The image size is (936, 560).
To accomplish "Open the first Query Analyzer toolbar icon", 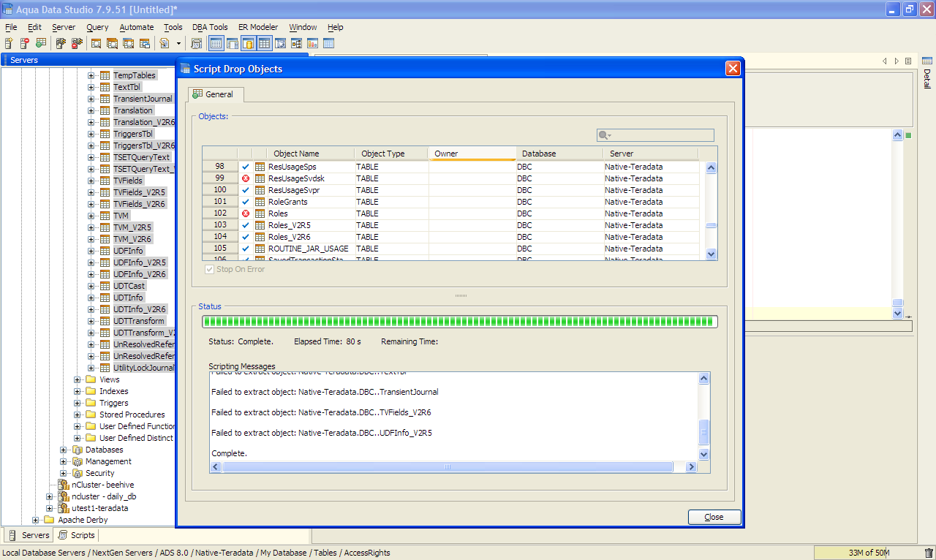I will [x=97, y=44].
